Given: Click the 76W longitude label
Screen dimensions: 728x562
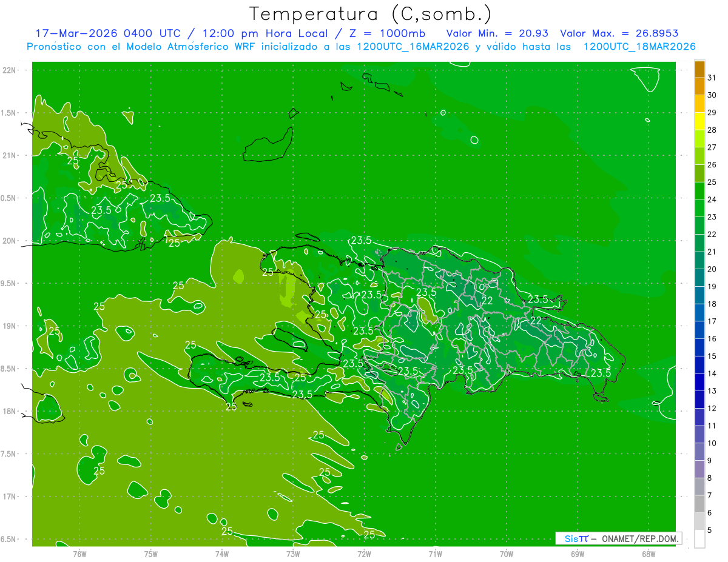Looking at the screenshot, I should coord(79,554).
